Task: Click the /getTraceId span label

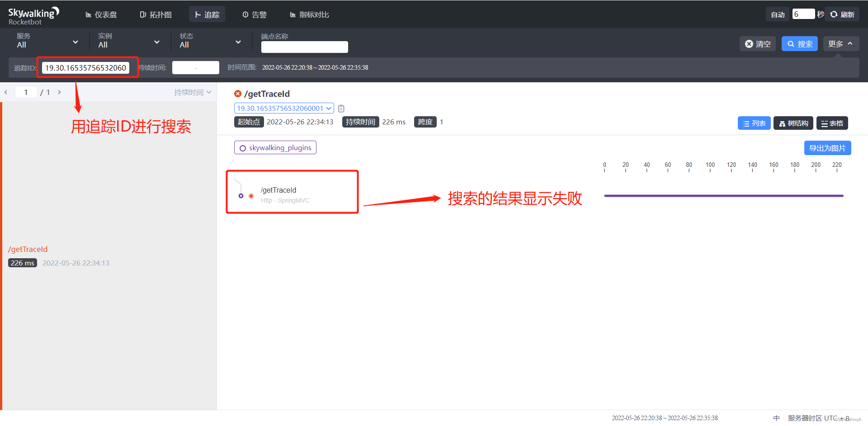Action: [278, 190]
